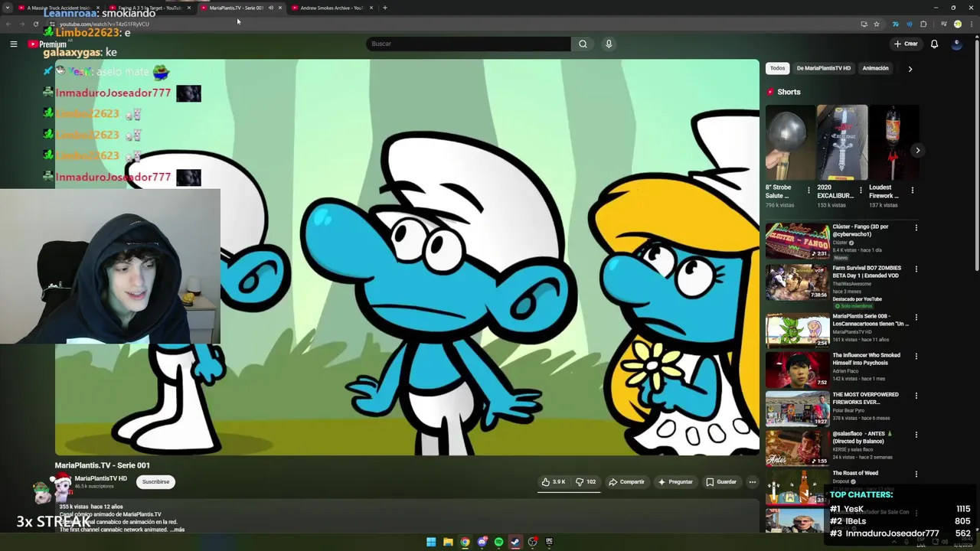Open MariaPlantisTV HD channel name link
This screenshot has height=551, width=980.
point(100,478)
